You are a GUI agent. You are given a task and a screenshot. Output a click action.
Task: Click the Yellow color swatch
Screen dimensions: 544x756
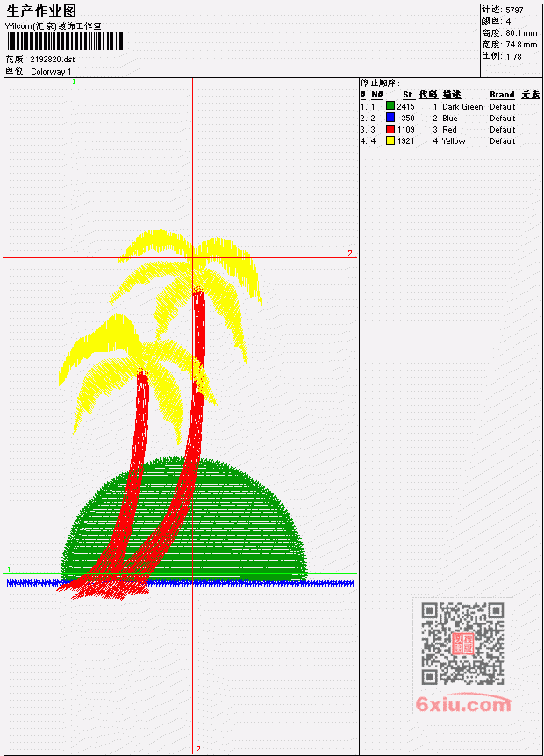coord(390,140)
